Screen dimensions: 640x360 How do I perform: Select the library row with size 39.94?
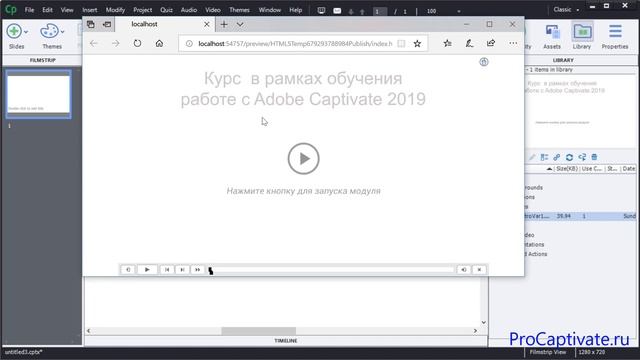coord(580,216)
